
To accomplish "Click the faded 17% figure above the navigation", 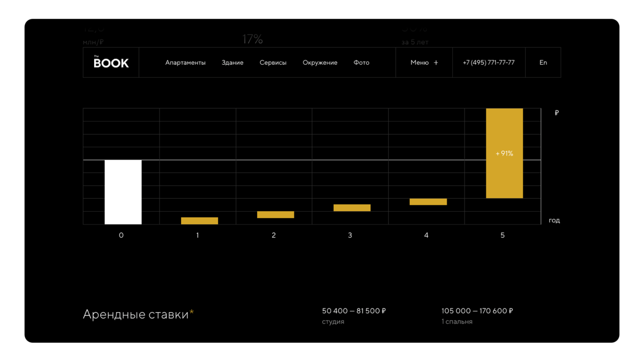I will 252,39.
